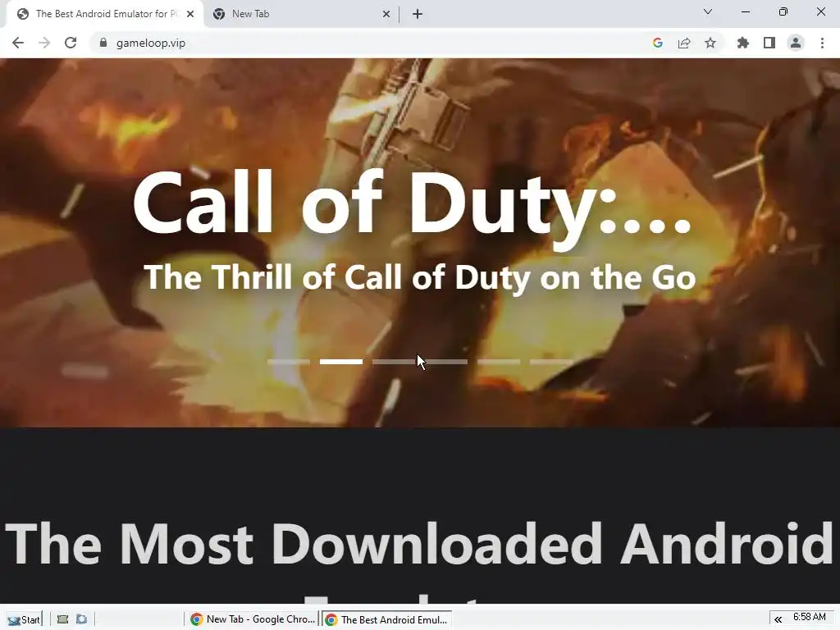
Task: Jump to fourth carousel slide indicator
Action: click(x=446, y=362)
